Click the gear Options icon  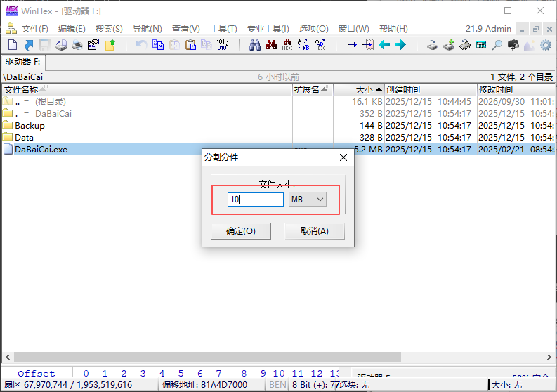coord(546,45)
